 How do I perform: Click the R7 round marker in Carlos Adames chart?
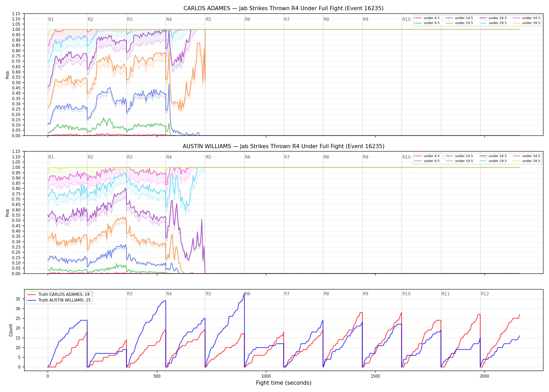point(287,19)
